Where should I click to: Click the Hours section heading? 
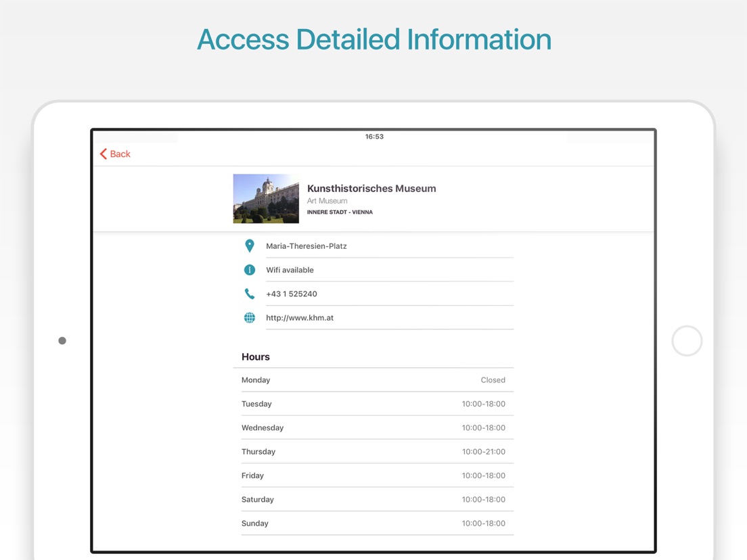(x=255, y=356)
